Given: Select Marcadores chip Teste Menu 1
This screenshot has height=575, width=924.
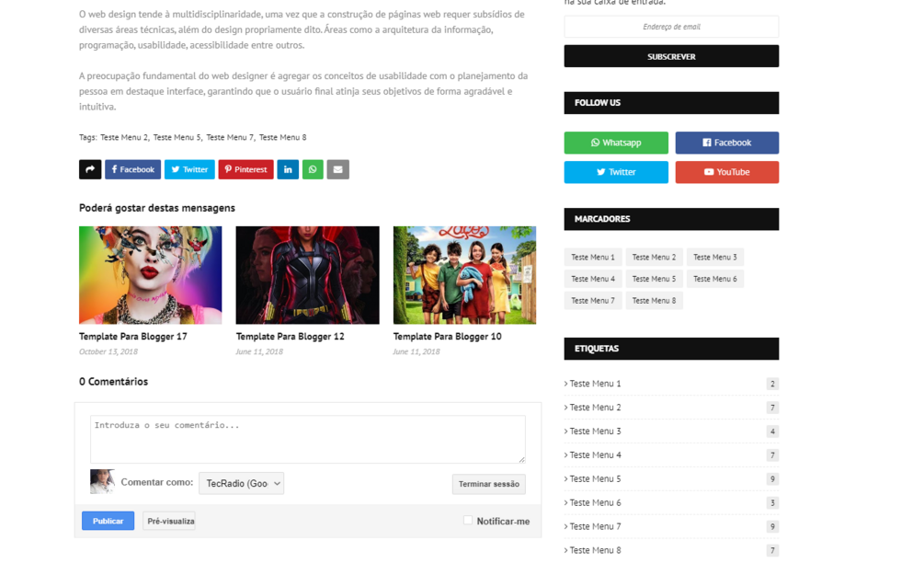Looking at the screenshot, I should 593,257.
